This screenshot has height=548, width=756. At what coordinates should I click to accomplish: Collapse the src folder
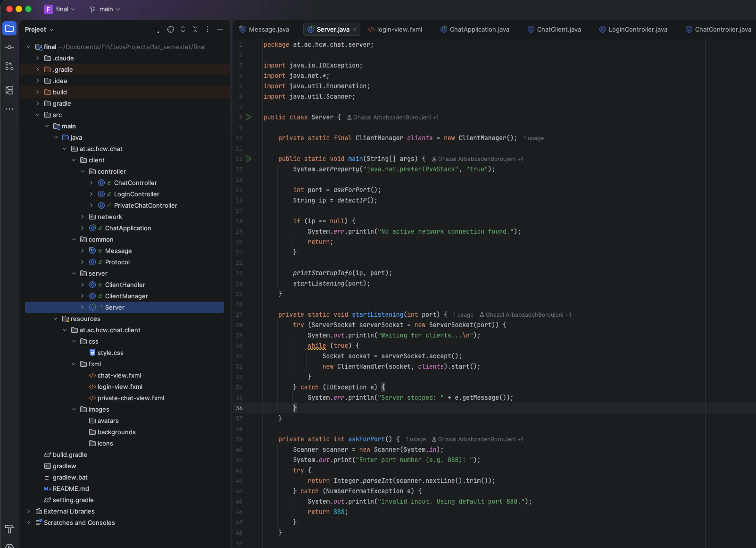pyautogui.click(x=38, y=115)
